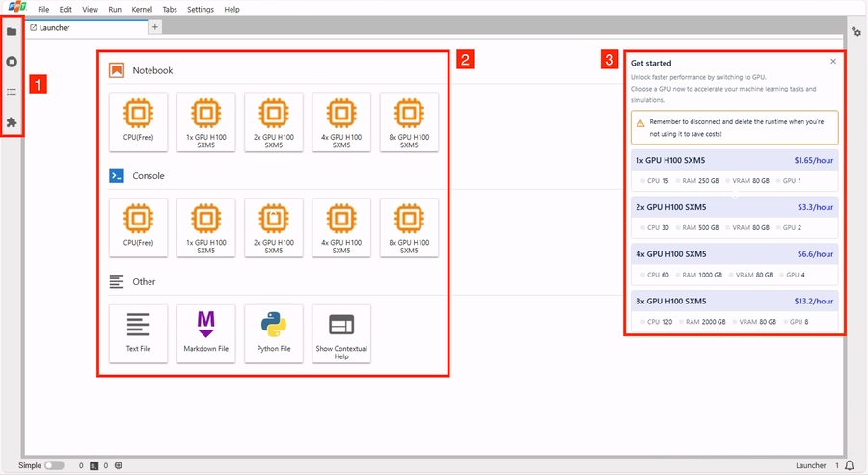Close the Get started panel
Image resolution: width=868 pixels, height=475 pixels.
point(833,62)
